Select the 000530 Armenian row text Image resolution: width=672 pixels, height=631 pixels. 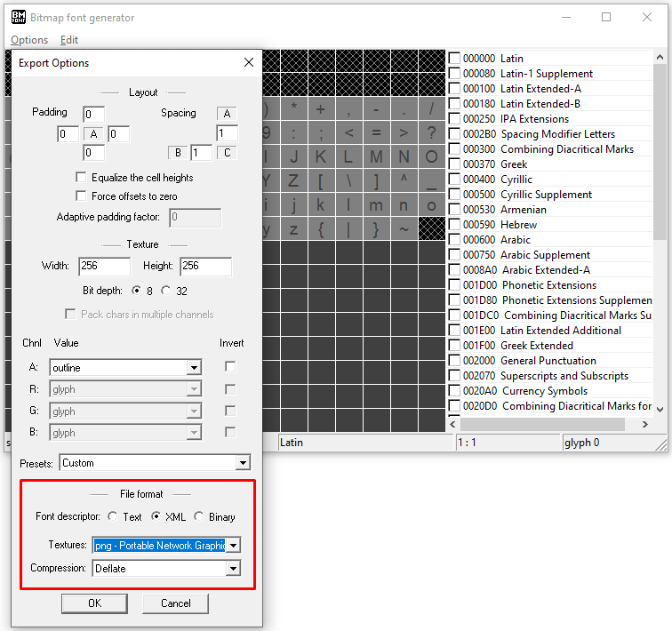504,210
